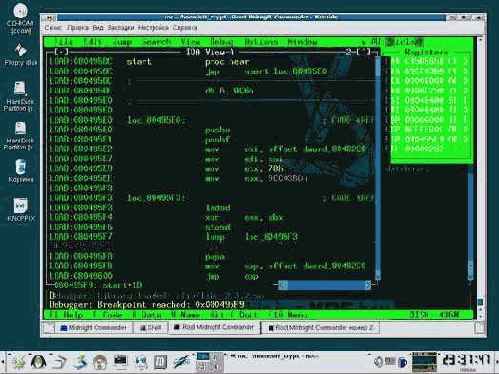Image resolution: width=499 pixels, height=374 pixels.
Task: Switch to Root Midnight Commander номер 2 tab
Action: [x=321, y=328]
